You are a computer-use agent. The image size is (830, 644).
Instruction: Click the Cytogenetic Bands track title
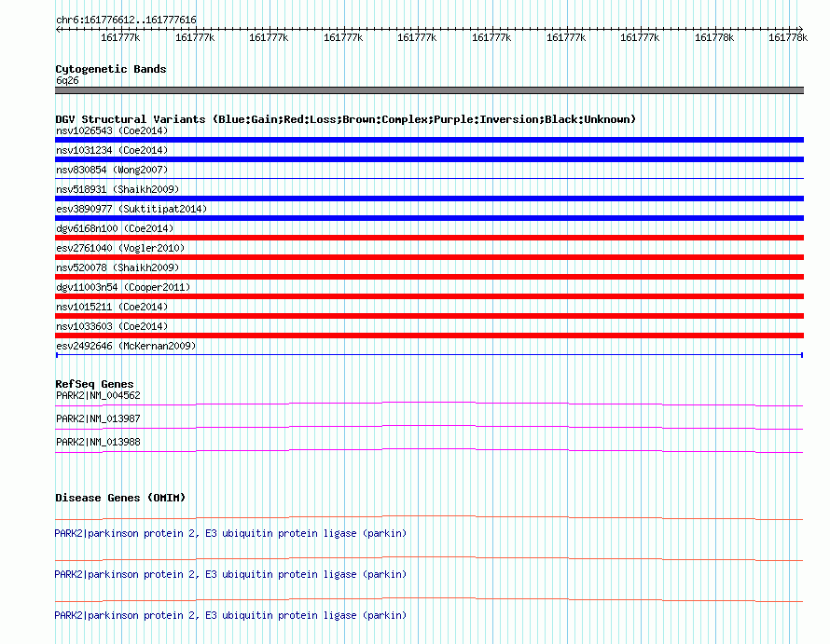pyautogui.click(x=111, y=69)
